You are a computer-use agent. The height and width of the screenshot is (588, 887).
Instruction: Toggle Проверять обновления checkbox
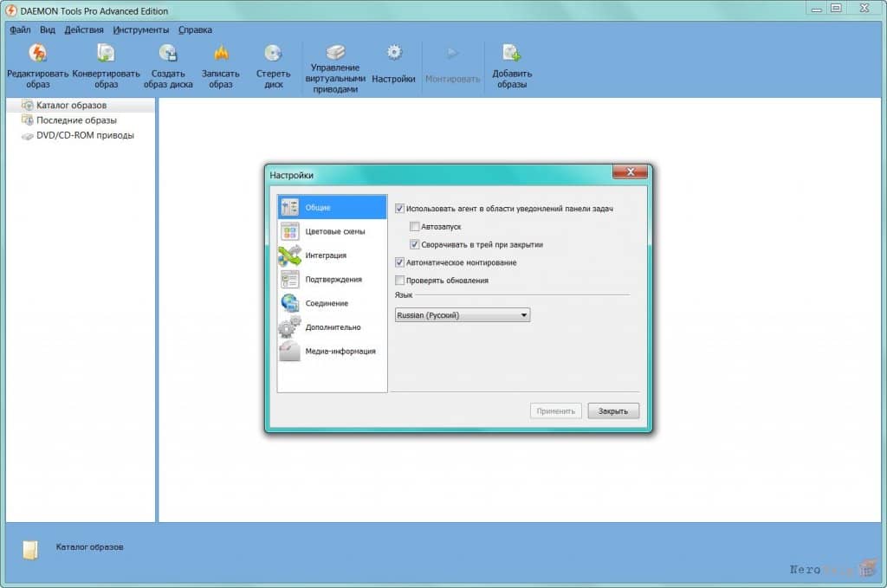(x=399, y=281)
